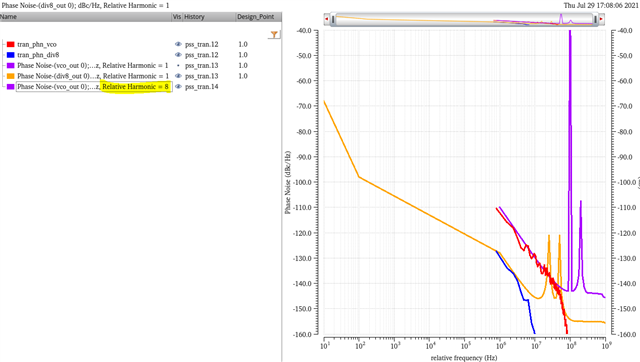640x362 pixels.
Task: Click right handle of the overview slider
Action: (x=595, y=19)
